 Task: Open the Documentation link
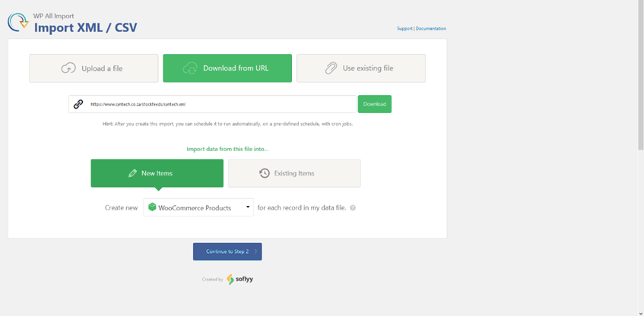point(430,29)
